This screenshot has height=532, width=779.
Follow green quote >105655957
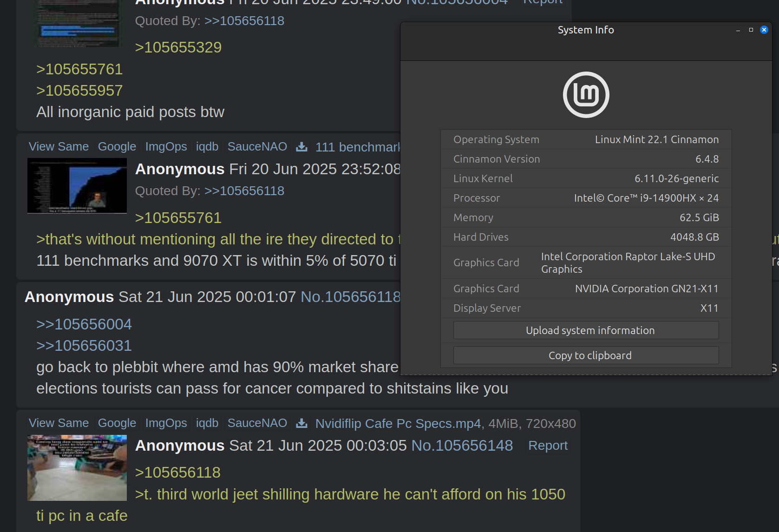tap(79, 91)
